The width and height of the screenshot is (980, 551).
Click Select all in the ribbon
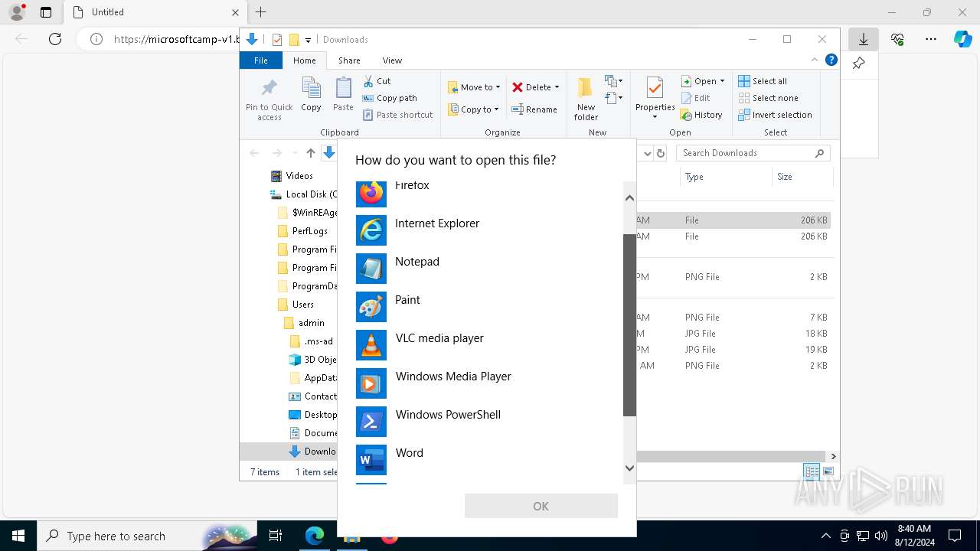click(763, 80)
